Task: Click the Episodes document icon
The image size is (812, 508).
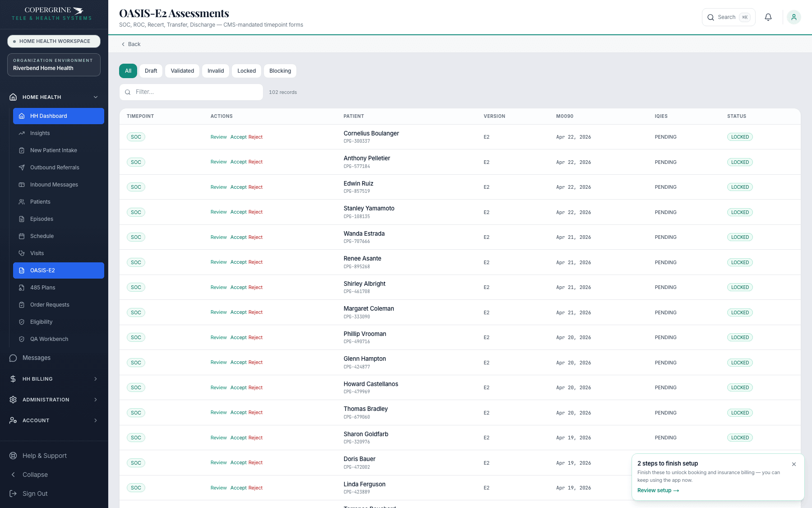Action: click(22, 219)
